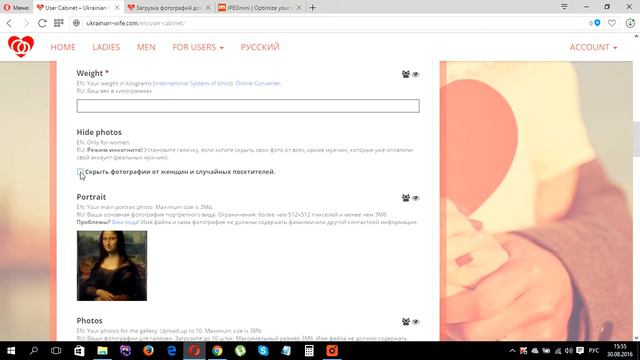The image size is (640, 360).
Task: Open the taskbar clock and date
Action: tap(620, 351)
